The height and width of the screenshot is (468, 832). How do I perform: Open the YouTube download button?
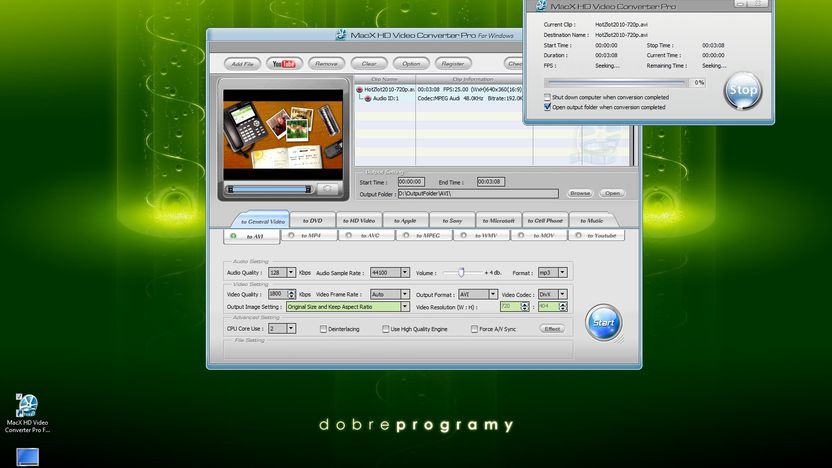(284, 64)
